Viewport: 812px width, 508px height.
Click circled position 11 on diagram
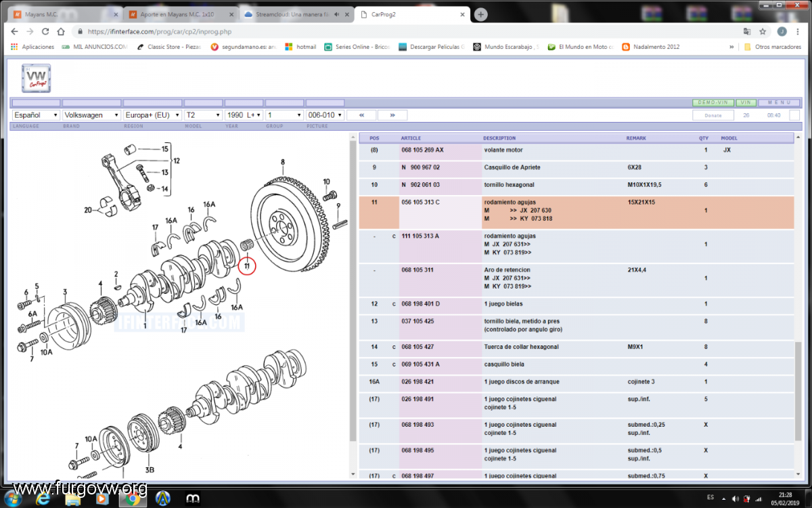[247, 266]
